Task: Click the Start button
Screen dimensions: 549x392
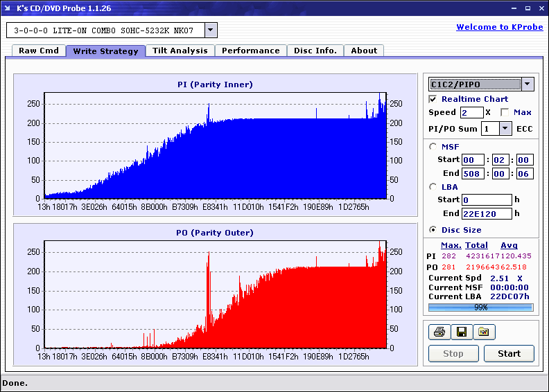Action: [x=509, y=353]
